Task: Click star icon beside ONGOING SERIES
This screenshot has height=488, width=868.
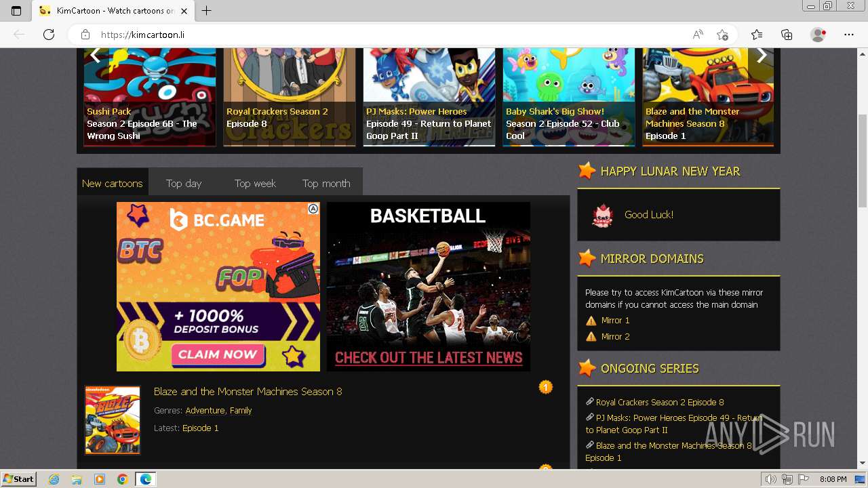Action: tap(587, 368)
